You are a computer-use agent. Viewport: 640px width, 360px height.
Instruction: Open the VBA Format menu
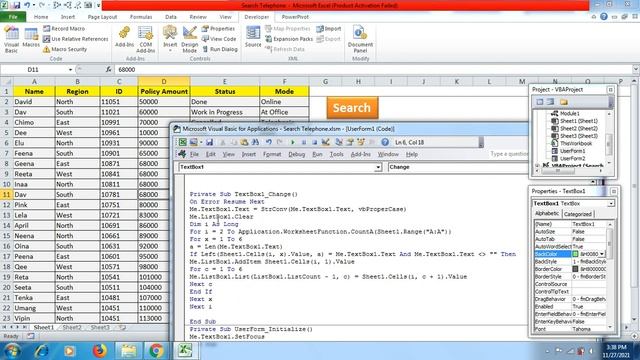pyautogui.click(x=272, y=154)
